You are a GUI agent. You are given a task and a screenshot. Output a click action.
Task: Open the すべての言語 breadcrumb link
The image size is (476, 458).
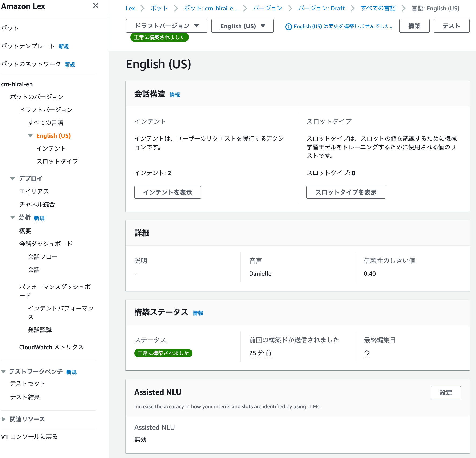[378, 8]
